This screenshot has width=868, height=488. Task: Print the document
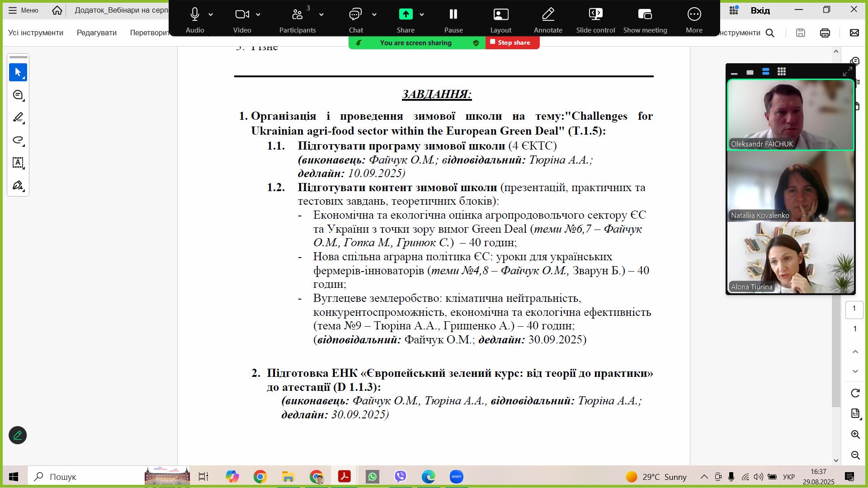click(825, 33)
